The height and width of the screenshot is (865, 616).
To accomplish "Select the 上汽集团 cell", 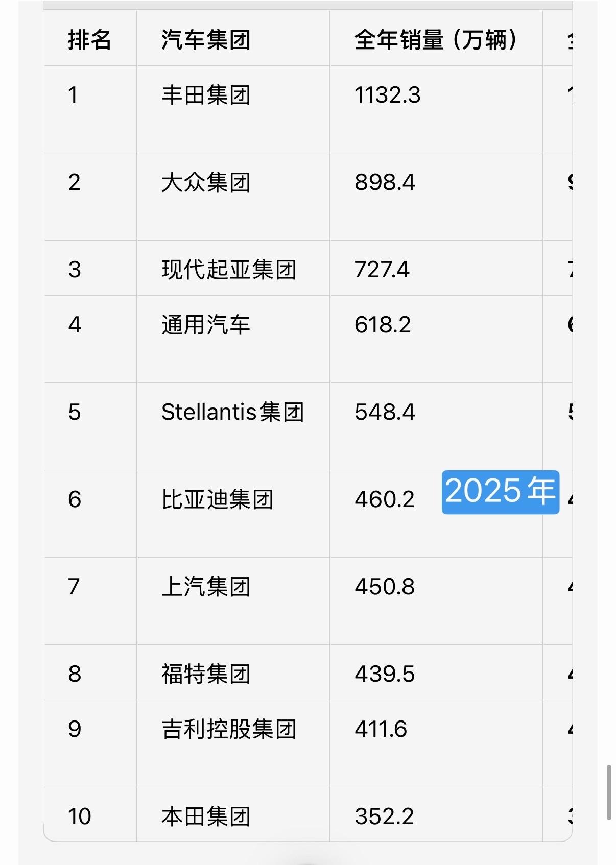I will 233,601.
